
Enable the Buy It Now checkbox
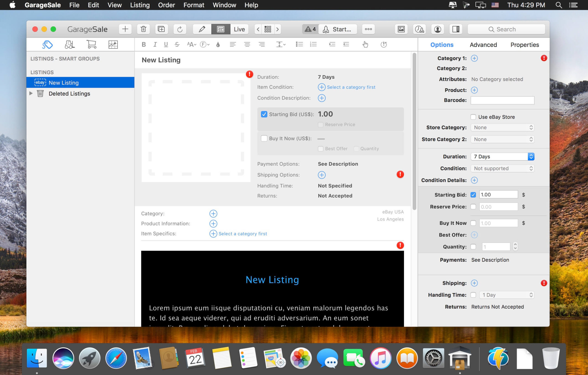tap(264, 138)
